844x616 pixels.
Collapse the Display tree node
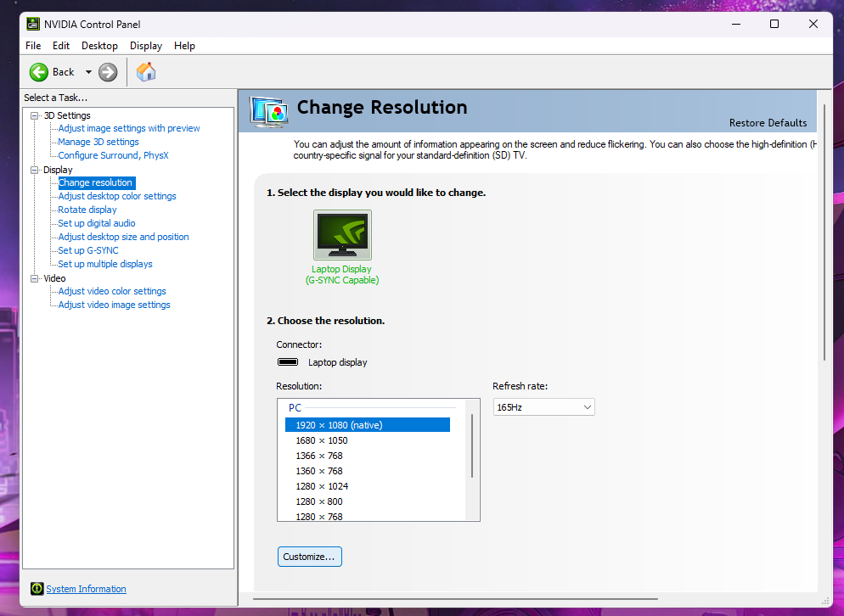[35, 170]
